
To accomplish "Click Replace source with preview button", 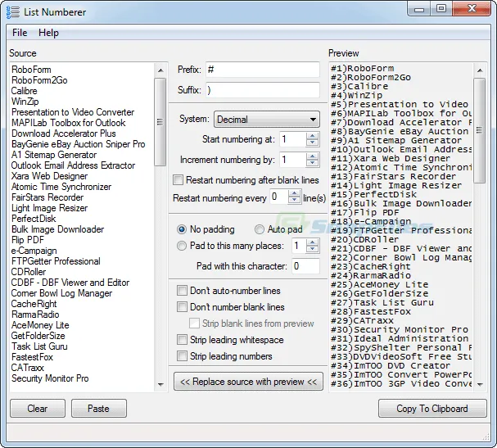I will [249, 382].
